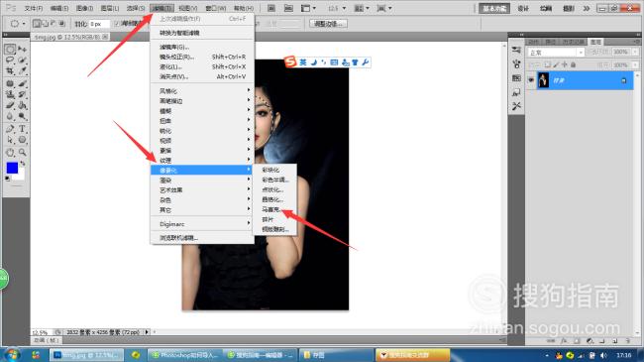Open the screen mode dropdown
This screenshot has height=362, width=644.
(x=384, y=8)
